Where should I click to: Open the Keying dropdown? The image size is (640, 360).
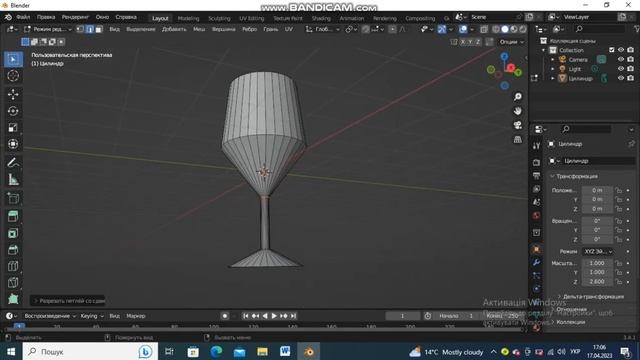point(92,316)
